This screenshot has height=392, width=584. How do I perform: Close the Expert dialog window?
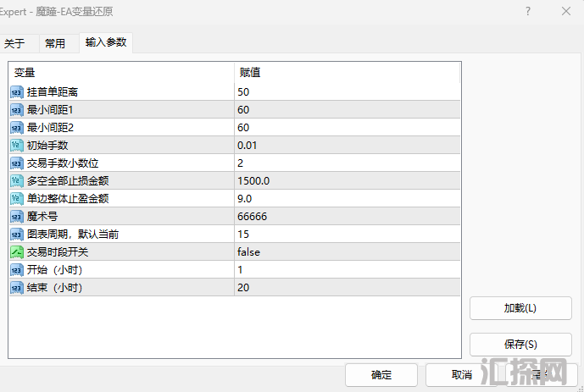tap(565, 12)
